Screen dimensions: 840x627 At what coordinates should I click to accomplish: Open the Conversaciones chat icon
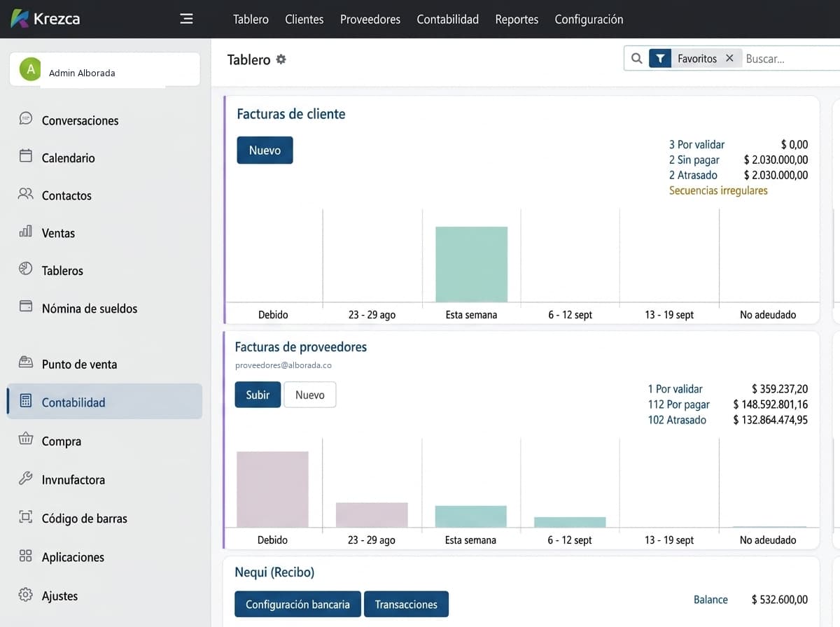(26, 119)
